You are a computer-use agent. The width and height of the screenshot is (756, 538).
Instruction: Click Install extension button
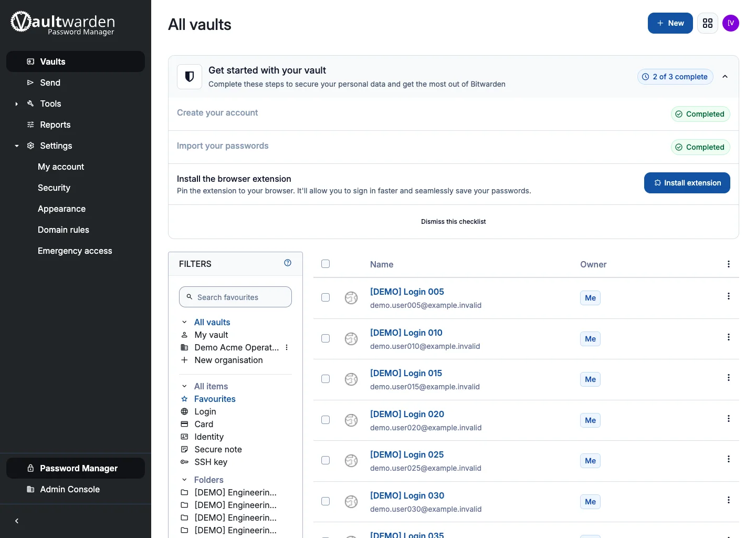(x=687, y=183)
